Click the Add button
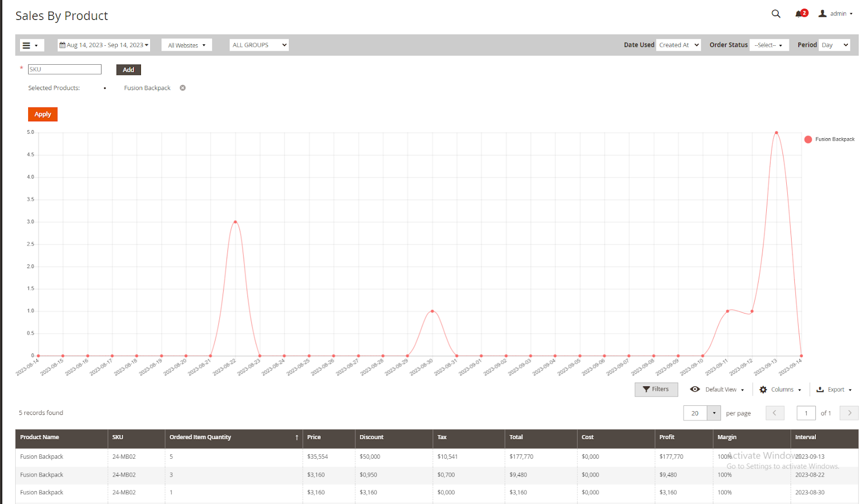 tap(129, 70)
